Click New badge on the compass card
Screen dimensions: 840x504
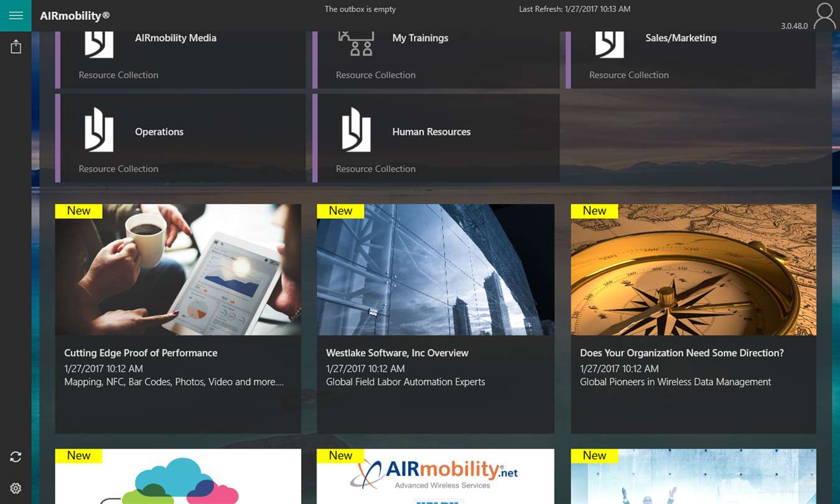[594, 211]
